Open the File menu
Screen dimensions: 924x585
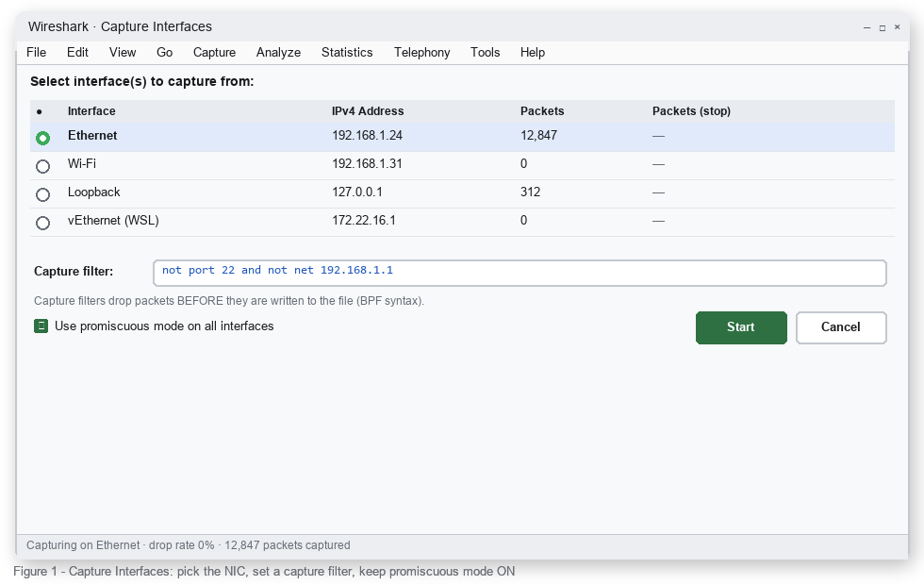[37, 53]
